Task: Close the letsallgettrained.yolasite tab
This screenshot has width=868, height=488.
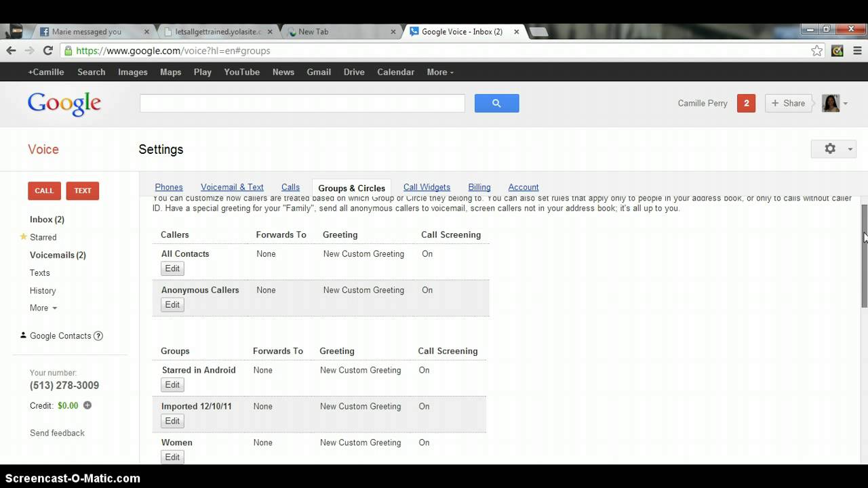Action: 270,32
